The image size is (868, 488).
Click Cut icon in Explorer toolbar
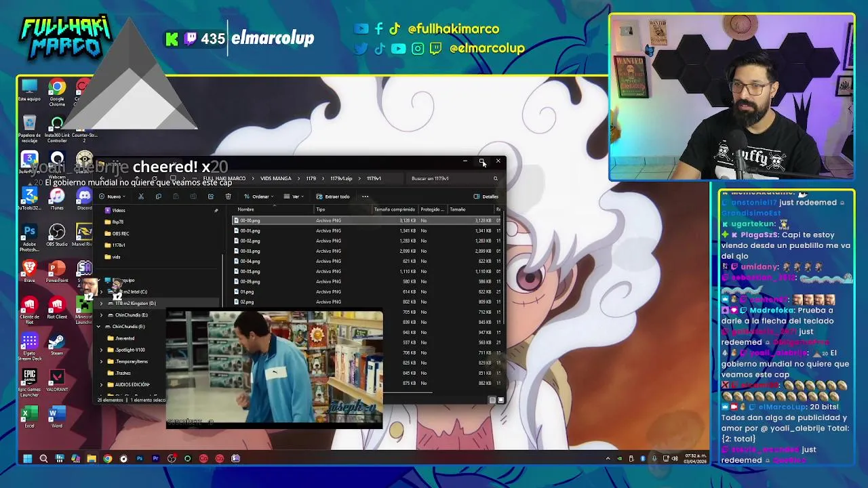141,197
